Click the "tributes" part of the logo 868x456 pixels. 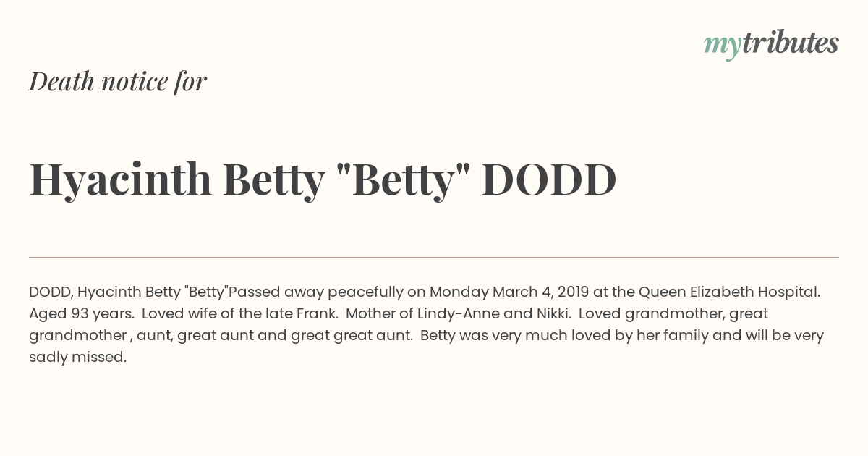coord(790,43)
